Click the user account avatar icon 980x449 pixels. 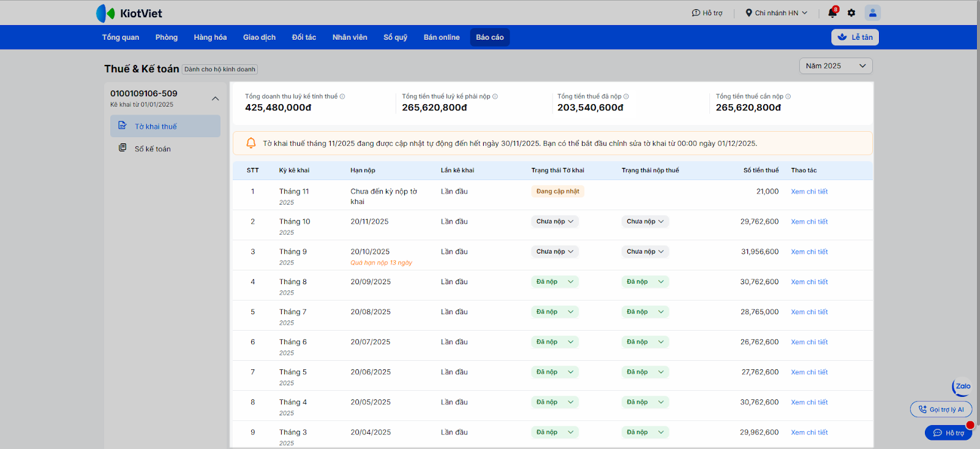point(872,13)
